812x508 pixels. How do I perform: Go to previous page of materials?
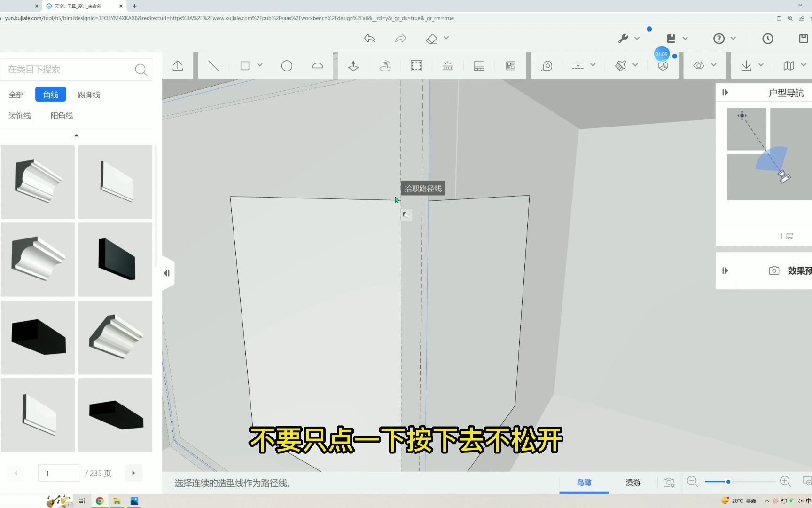click(16, 473)
